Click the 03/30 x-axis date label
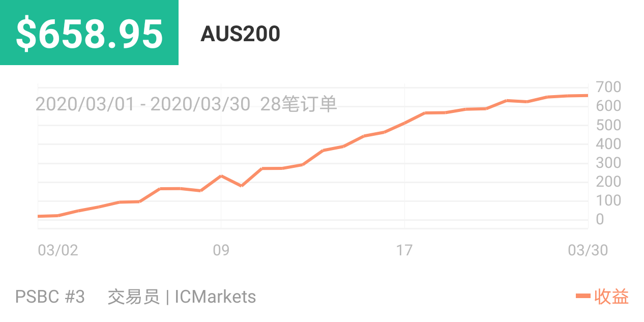This screenshot has height=322, width=644. click(588, 250)
